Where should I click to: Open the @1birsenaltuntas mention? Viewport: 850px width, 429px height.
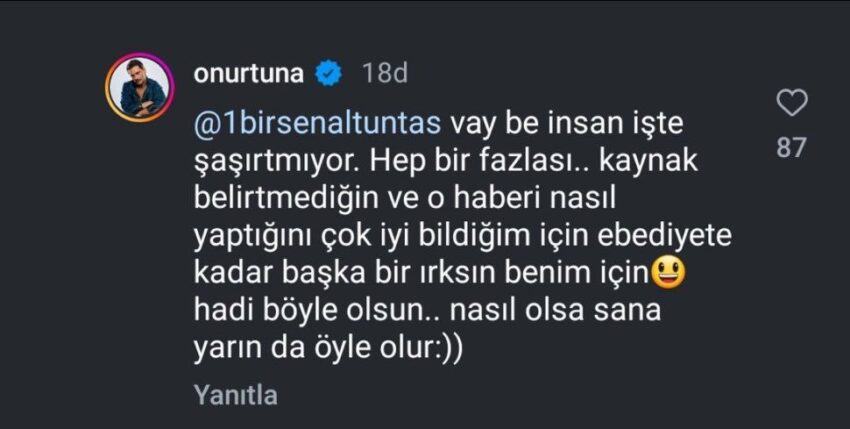[316, 123]
